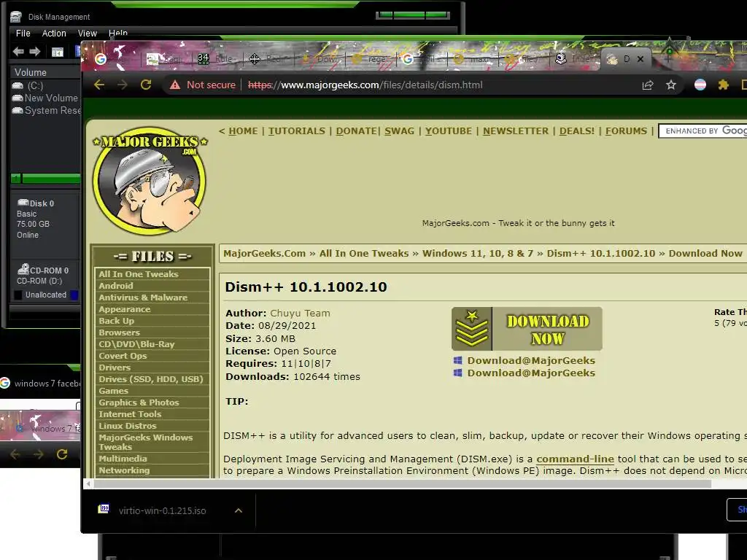This screenshot has height=560, width=747.
Task: Open the Extensions puzzle piece icon
Action: point(723,85)
